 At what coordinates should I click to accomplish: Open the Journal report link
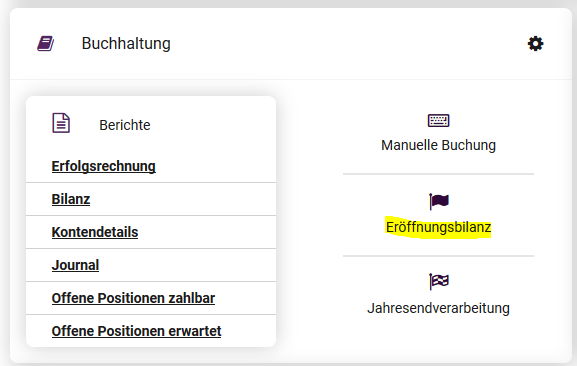coord(75,265)
